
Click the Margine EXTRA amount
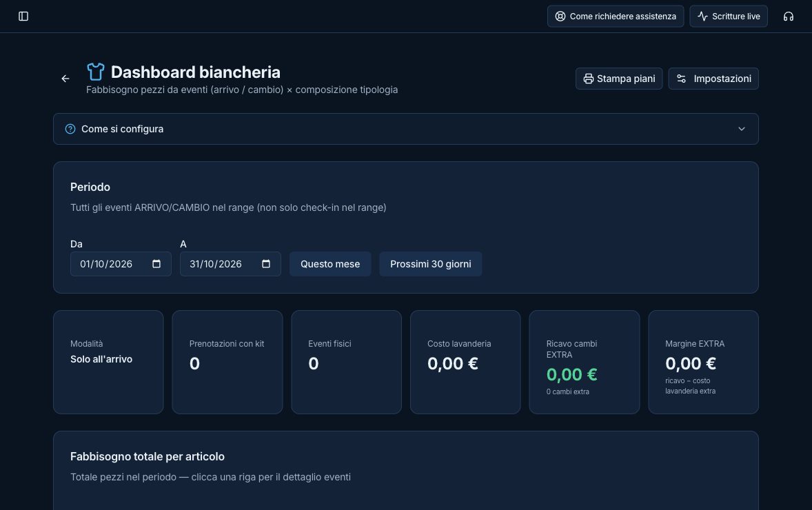point(691,363)
